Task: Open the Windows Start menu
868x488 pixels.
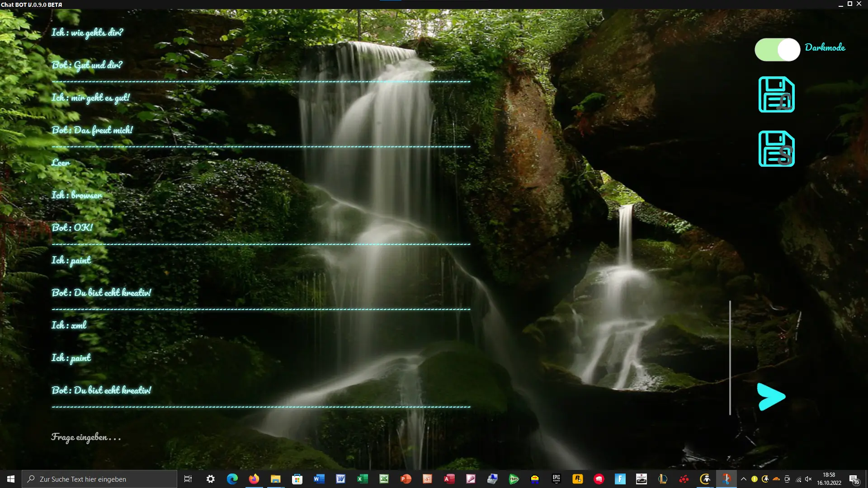Action: tap(11, 479)
